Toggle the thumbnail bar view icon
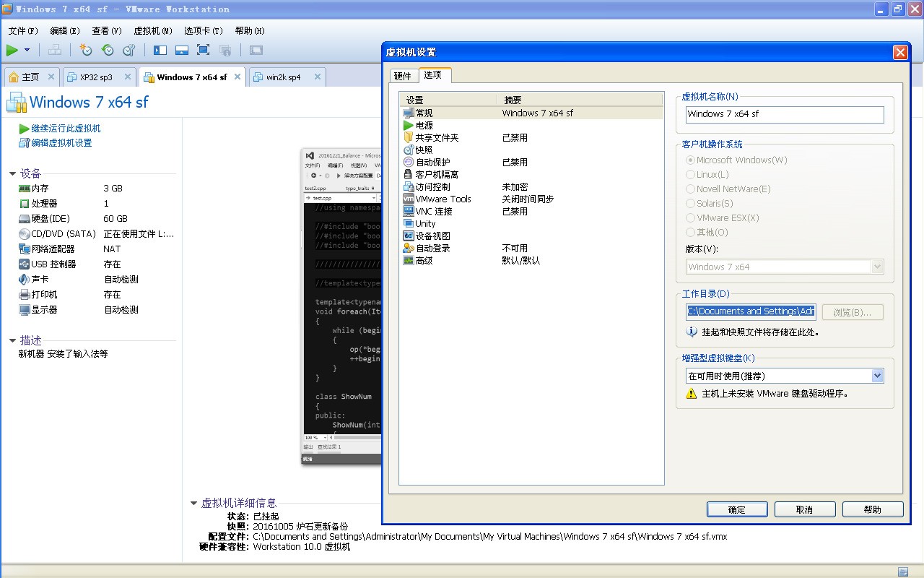The image size is (924, 578). (182, 50)
